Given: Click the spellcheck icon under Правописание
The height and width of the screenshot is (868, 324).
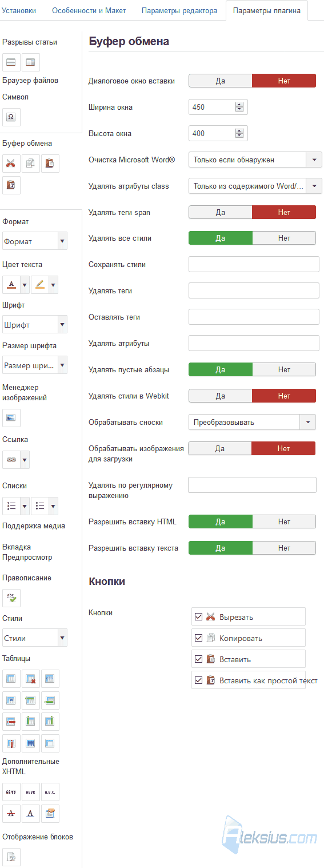Looking at the screenshot, I should point(11,598).
